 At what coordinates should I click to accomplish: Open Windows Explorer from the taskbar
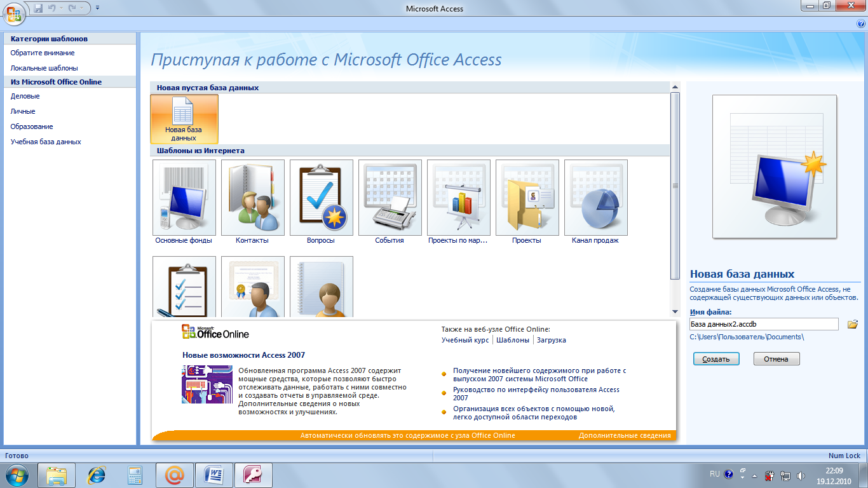pos(57,475)
